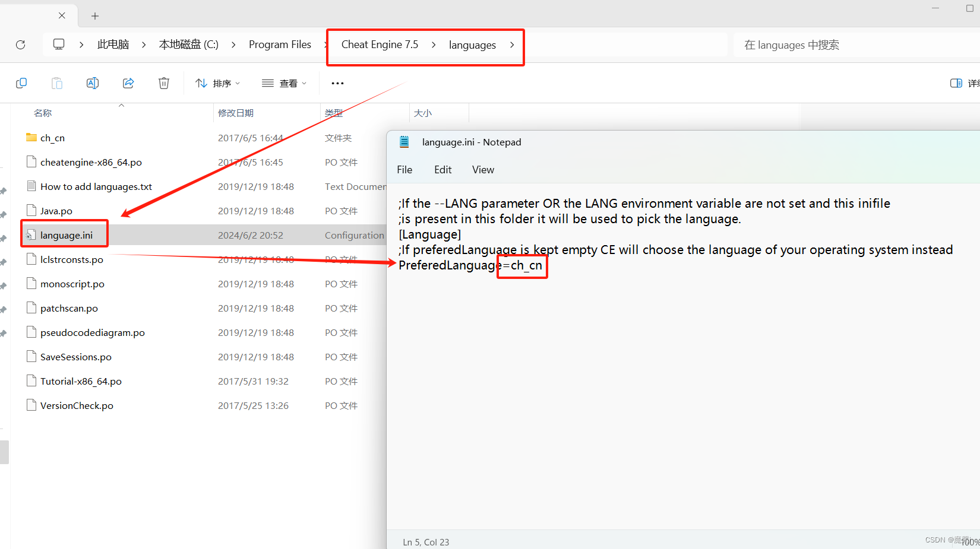Viewport: 980px width, 549px height.
Task: Click the search box for languages folder
Action: point(855,45)
